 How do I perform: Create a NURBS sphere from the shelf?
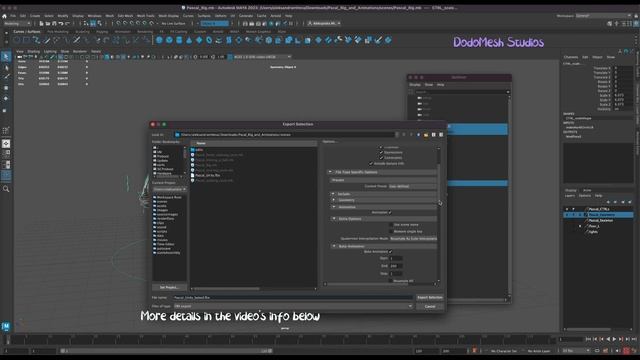point(159,40)
